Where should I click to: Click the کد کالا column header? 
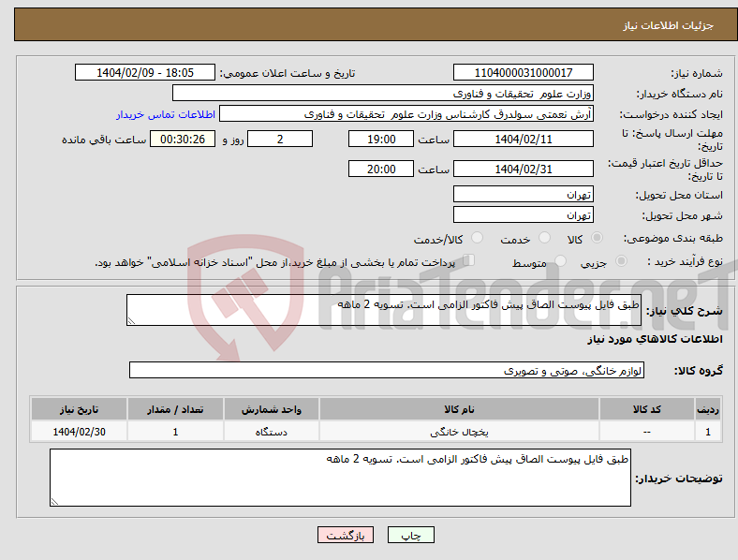pos(647,409)
